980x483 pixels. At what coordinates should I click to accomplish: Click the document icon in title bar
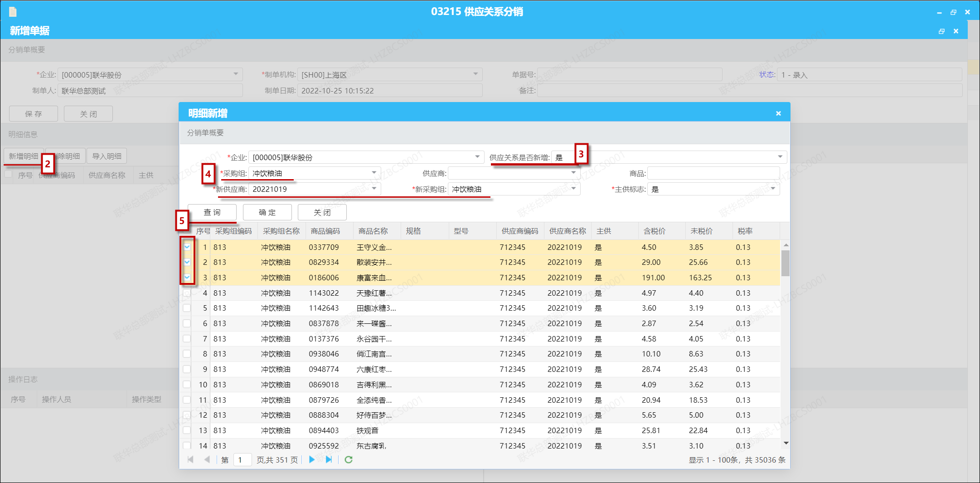coord(13,12)
